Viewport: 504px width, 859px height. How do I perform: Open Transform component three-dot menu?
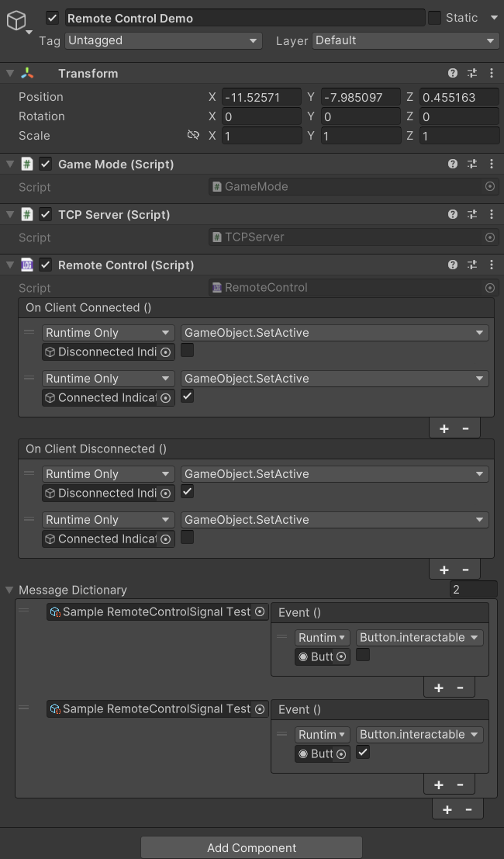click(x=491, y=73)
